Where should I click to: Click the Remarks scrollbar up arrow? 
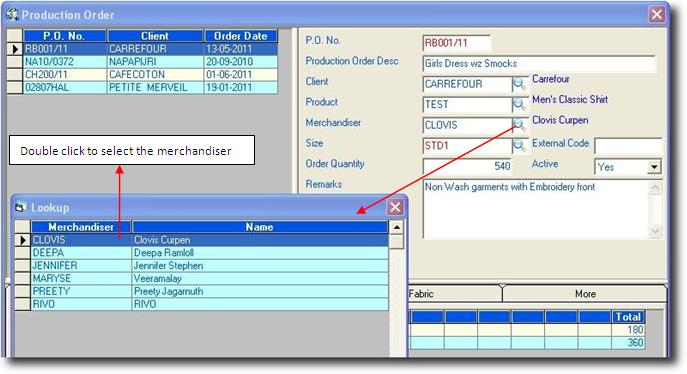[x=655, y=187]
